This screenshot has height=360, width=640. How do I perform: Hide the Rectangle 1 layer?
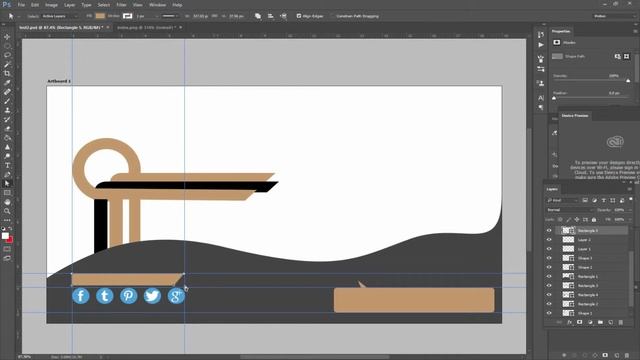(549, 276)
